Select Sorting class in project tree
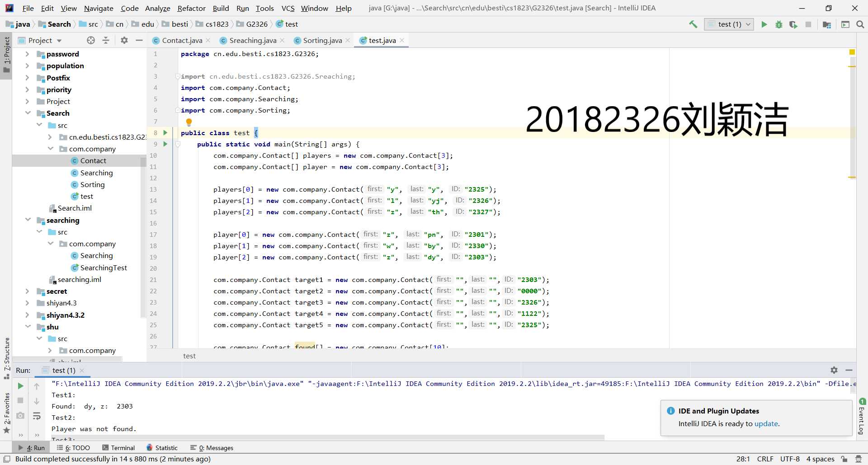This screenshot has height=465, width=868. point(92,184)
